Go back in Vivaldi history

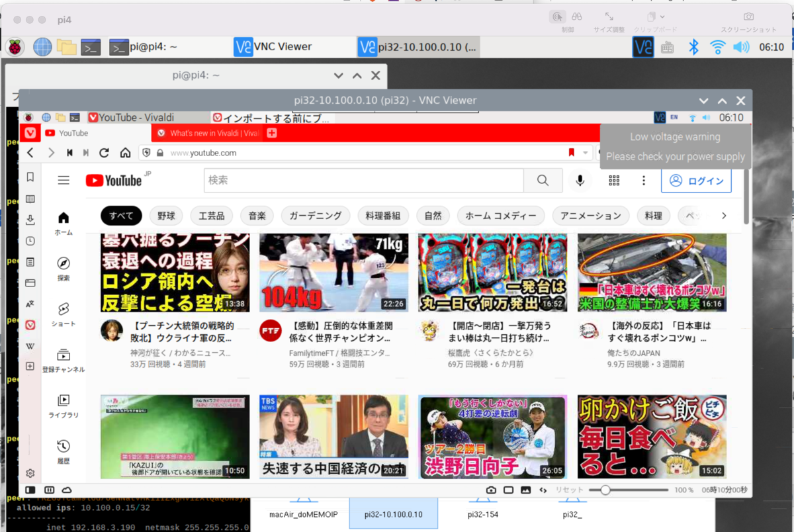[x=30, y=153]
